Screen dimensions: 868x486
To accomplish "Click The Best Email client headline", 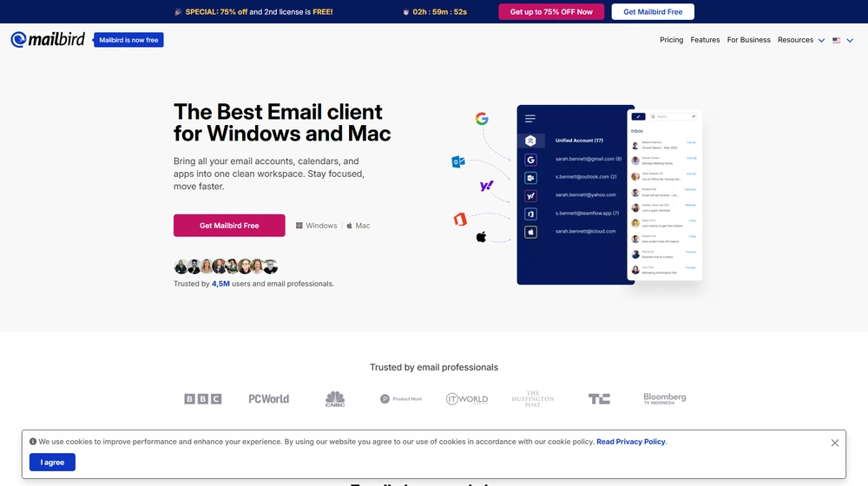I will (282, 122).
